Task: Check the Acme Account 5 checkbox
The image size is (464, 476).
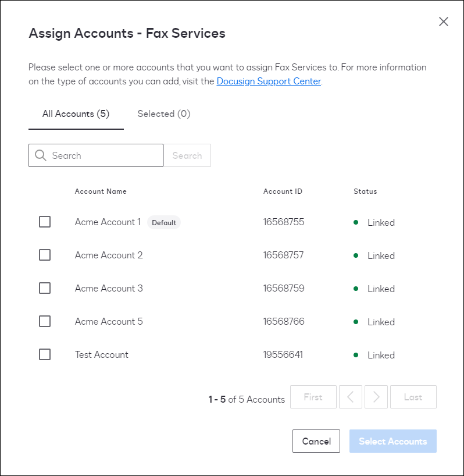Action: (45, 321)
